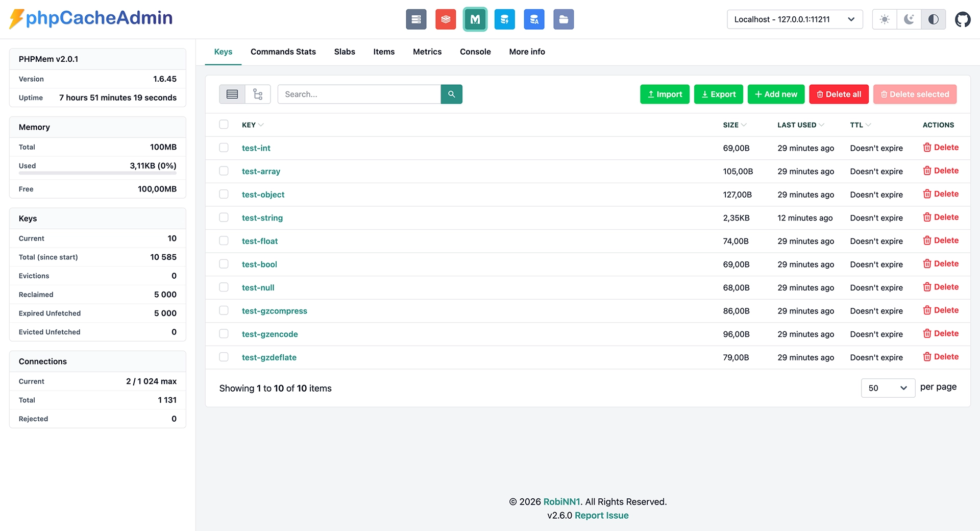Click trash icon for test-gzcompress
980x531 pixels.
(927, 310)
